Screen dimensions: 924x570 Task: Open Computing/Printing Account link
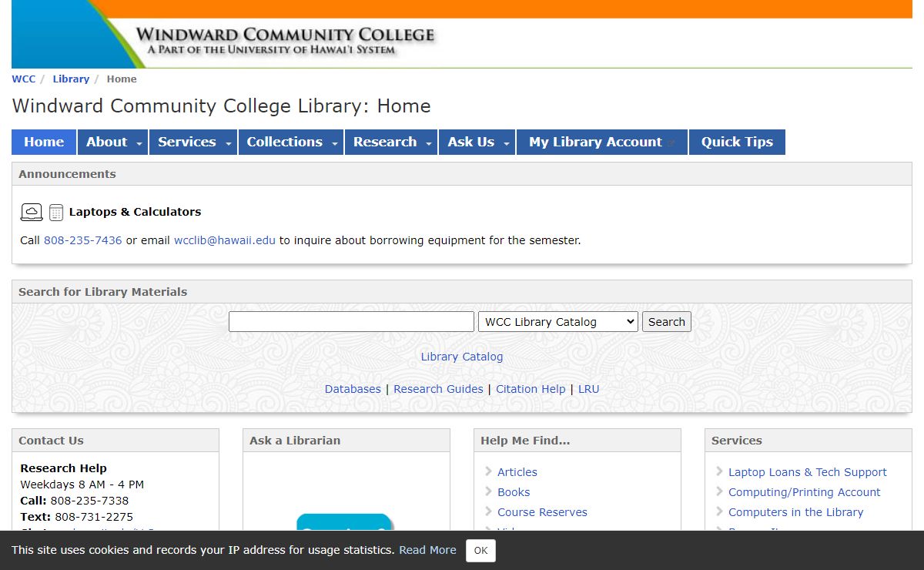[805, 492]
